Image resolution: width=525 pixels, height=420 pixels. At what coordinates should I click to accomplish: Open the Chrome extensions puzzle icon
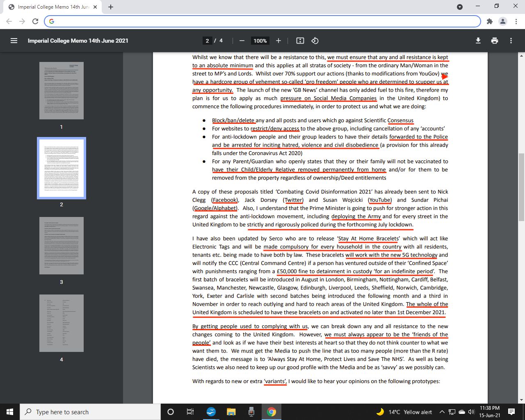pos(489,21)
